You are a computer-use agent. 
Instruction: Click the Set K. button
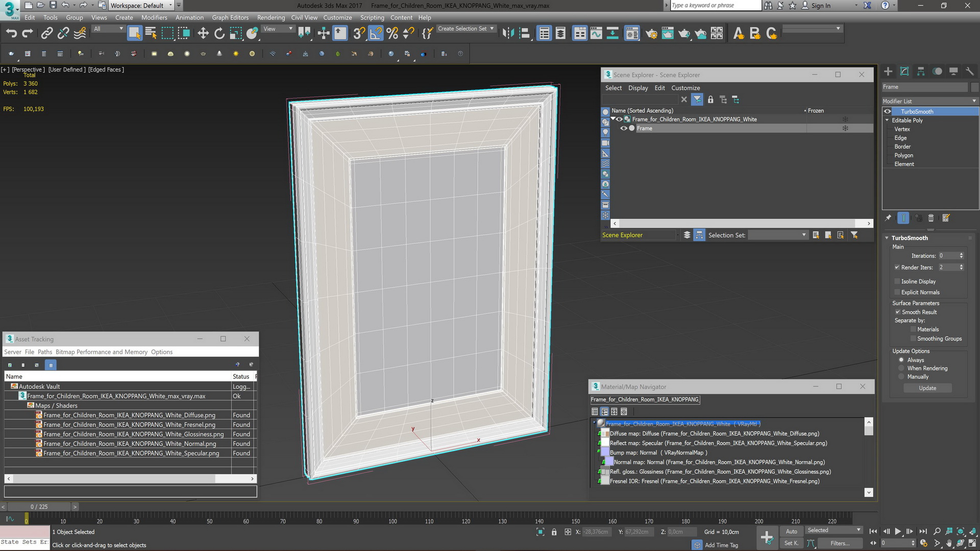pos(791,543)
